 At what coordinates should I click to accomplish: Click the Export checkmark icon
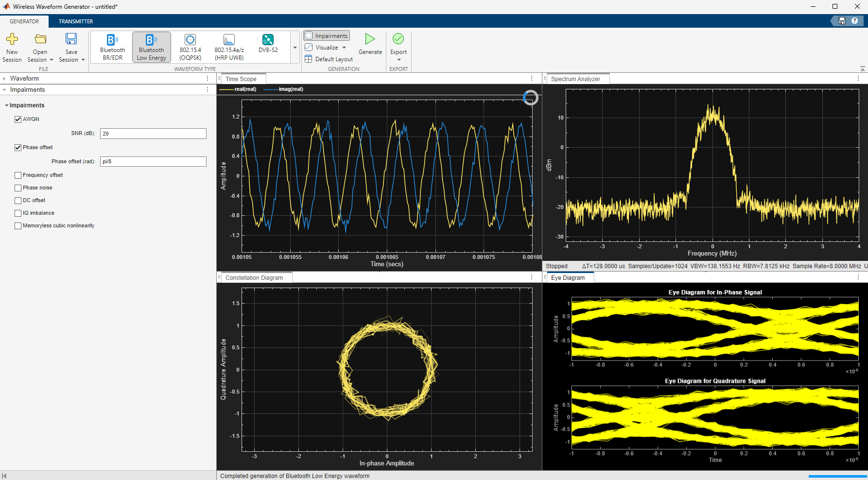pyautogui.click(x=398, y=39)
